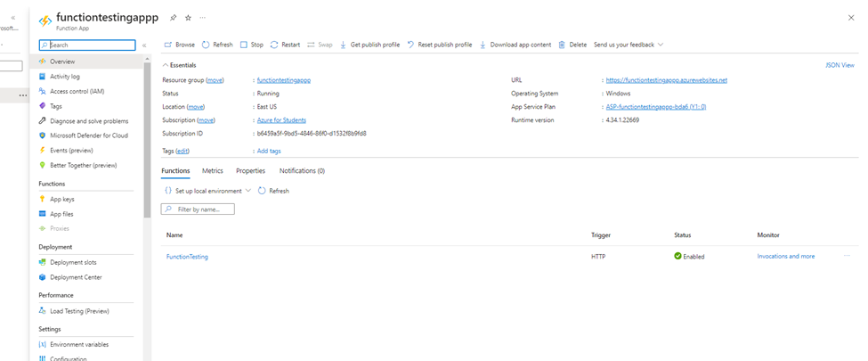This screenshot has width=868, height=361.
Task: Stop the function app
Action: pyautogui.click(x=252, y=45)
